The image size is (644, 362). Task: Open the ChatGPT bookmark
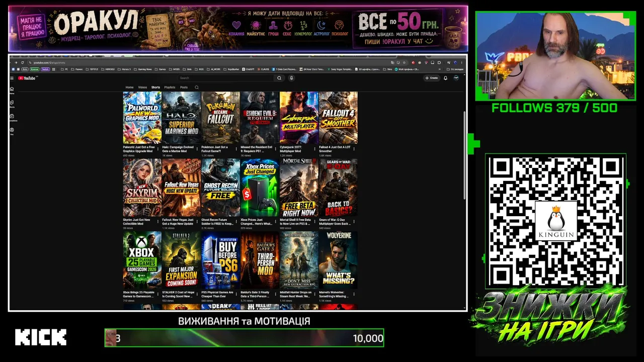click(x=249, y=69)
